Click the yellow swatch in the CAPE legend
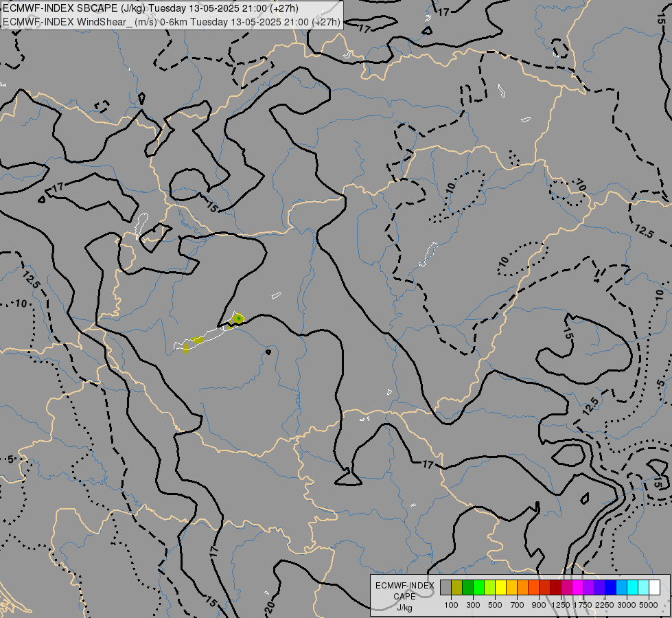Screen dimensions: 672x618 [x=500, y=587]
